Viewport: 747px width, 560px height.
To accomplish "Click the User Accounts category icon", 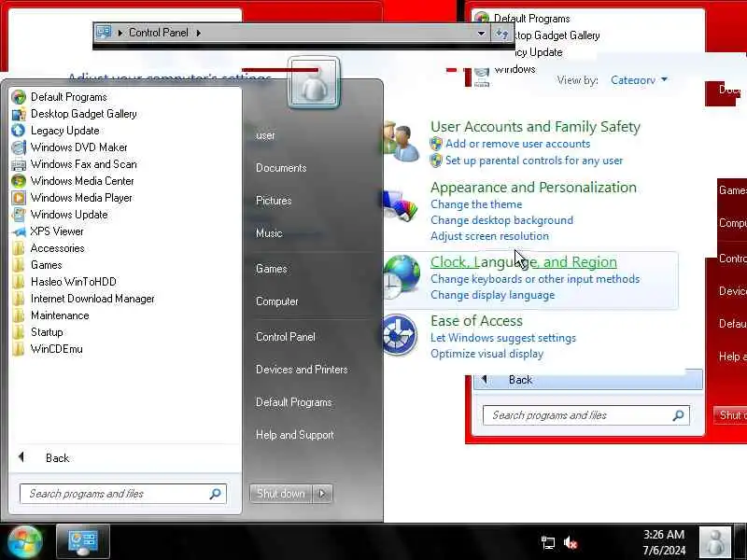I will point(402,142).
